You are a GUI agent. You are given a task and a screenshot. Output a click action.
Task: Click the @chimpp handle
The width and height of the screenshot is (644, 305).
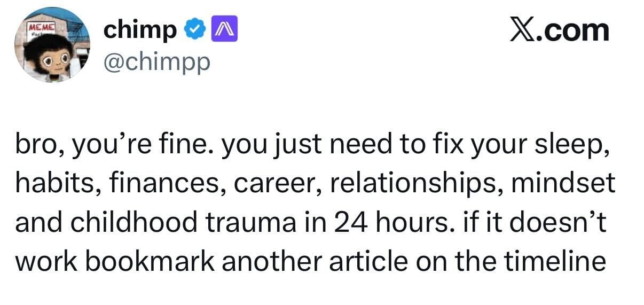(156, 62)
